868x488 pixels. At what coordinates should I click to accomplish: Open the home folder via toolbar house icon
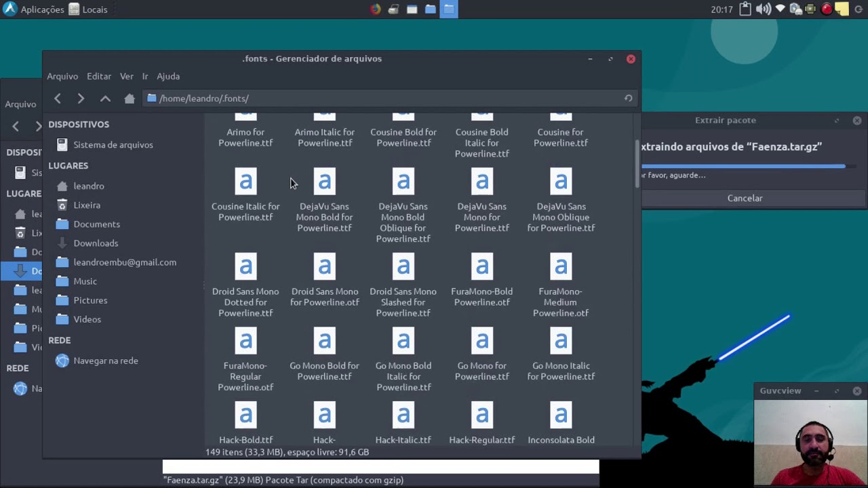click(130, 98)
